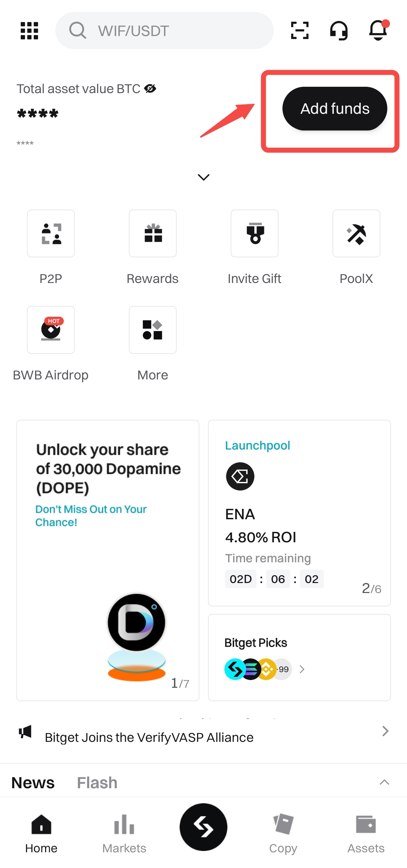Open the Rewards gift icon

pos(153,234)
